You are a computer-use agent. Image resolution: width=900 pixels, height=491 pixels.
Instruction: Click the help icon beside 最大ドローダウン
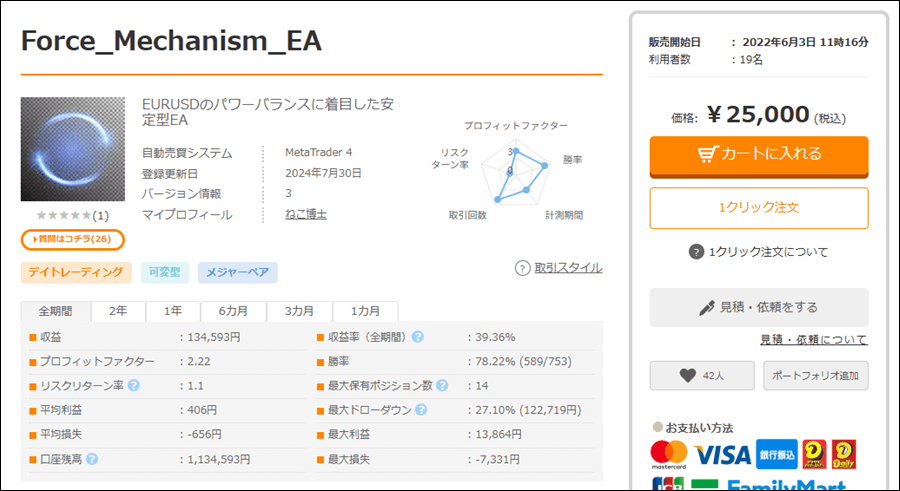click(x=421, y=410)
